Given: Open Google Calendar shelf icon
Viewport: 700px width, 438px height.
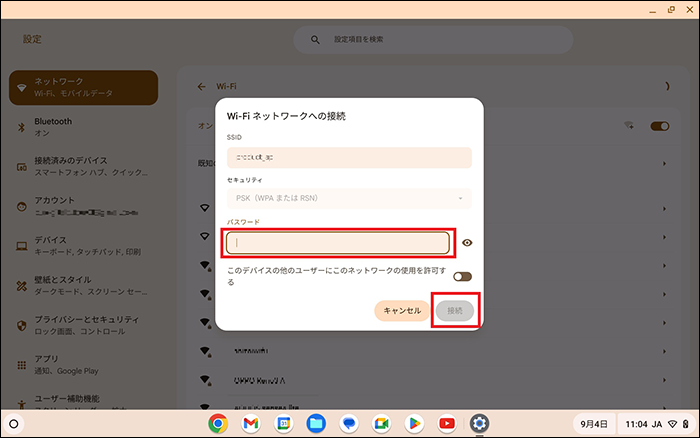Looking at the screenshot, I should pos(283,423).
